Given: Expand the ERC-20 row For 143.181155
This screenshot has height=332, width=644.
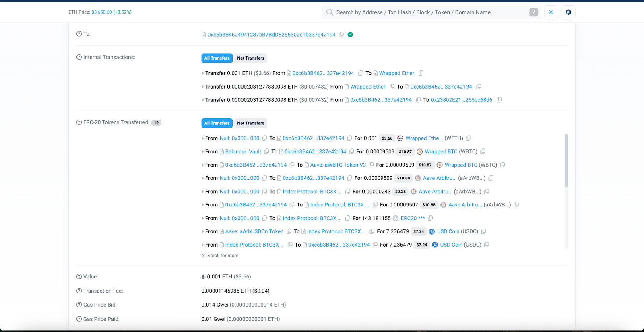Looking at the screenshot, I should [203, 218].
